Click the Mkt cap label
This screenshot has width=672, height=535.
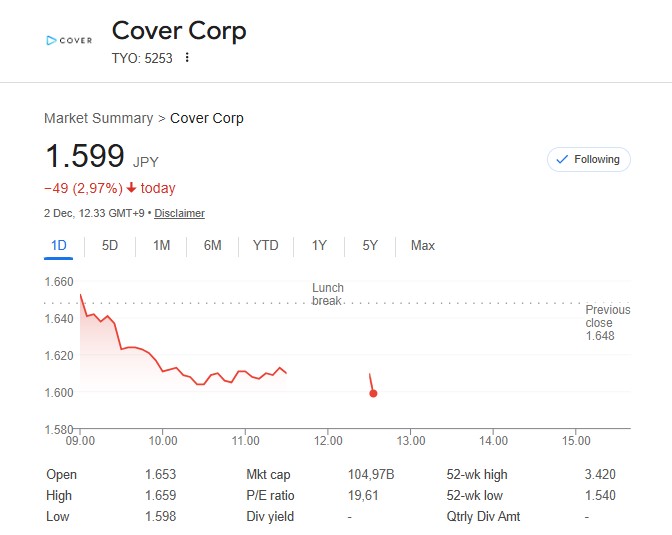pyautogui.click(x=268, y=474)
